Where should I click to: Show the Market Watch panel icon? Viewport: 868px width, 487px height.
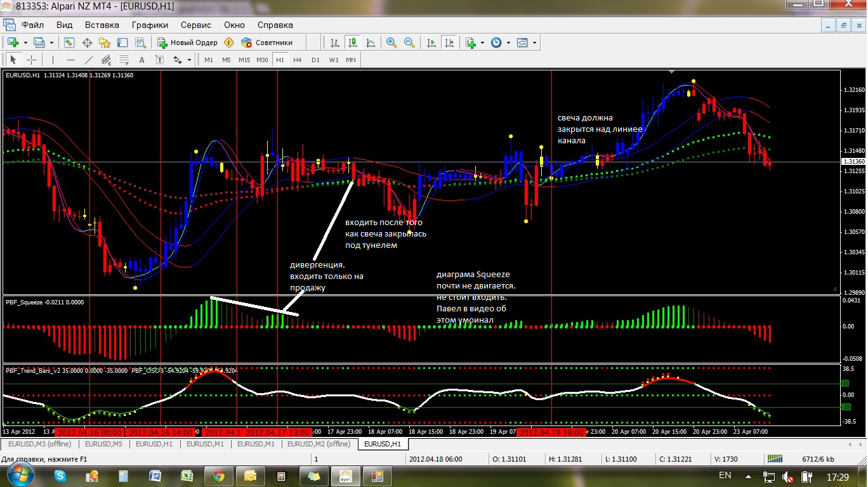pos(69,42)
